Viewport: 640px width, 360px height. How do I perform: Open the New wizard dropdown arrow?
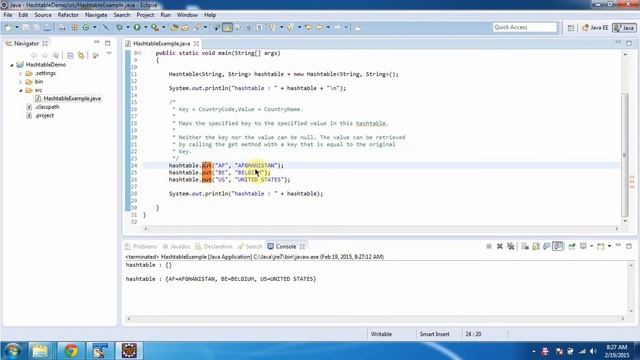pos(17,27)
